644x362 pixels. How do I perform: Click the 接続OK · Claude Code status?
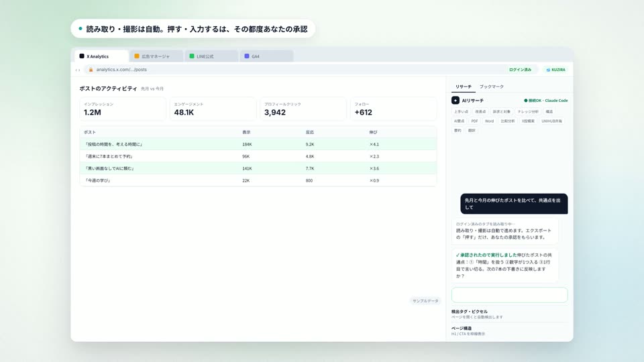pos(546,101)
